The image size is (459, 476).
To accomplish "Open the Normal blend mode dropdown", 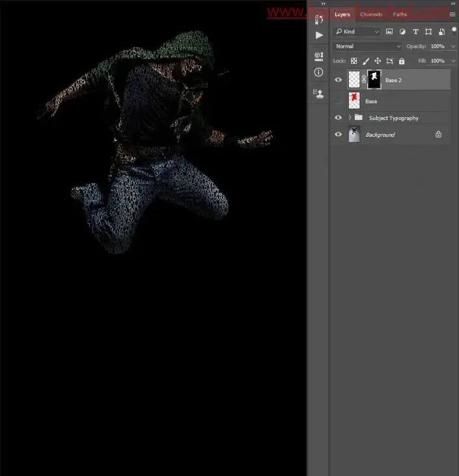I will (367, 46).
